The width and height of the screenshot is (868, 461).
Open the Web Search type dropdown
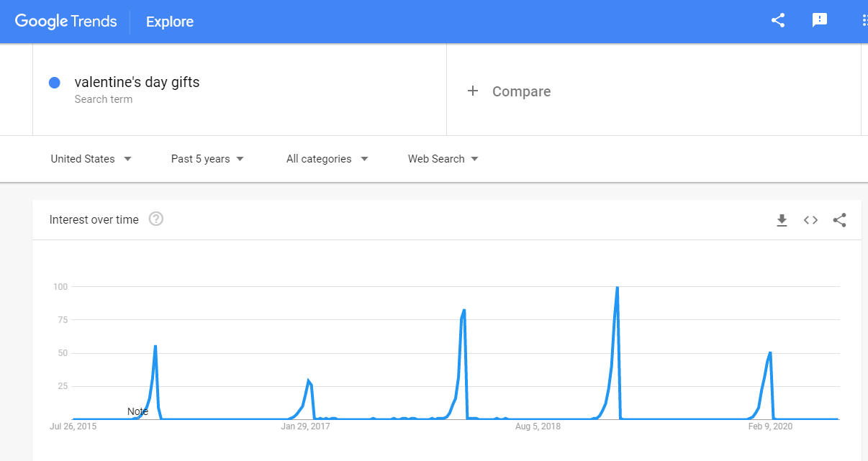tap(443, 159)
